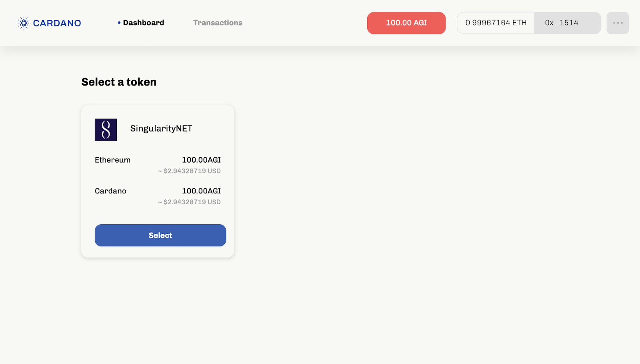Click the Ethereum 100.00AGI amount
The height and width of the screenshot is (364, 640).
coord(201,160)
